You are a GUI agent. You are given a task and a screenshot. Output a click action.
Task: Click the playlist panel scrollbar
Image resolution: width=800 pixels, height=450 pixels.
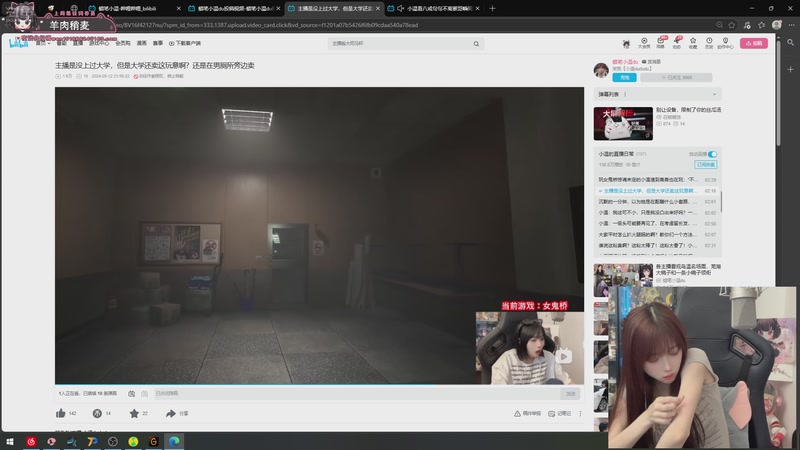point(721,202)
